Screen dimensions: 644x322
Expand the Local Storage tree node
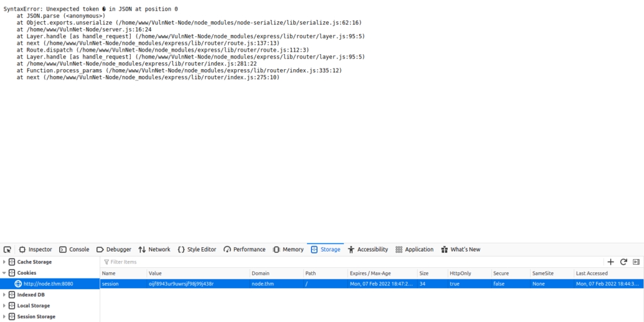pos(4,306)
